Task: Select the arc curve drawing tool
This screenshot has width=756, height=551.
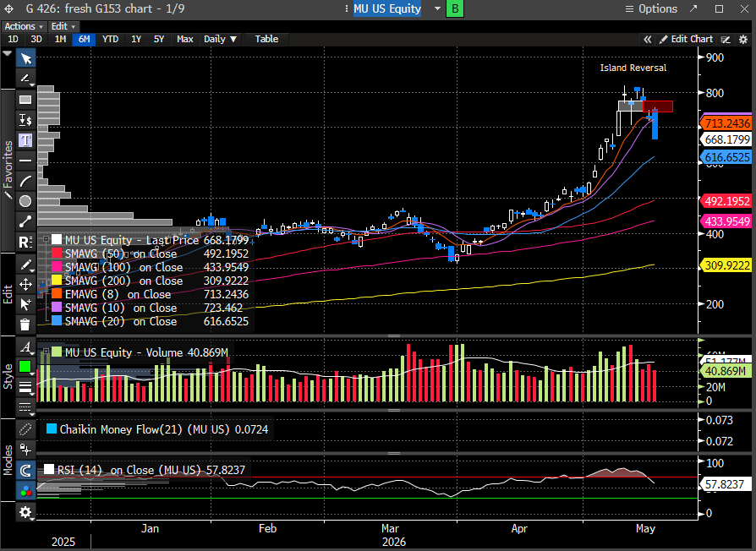Action: tap(25, 181)
